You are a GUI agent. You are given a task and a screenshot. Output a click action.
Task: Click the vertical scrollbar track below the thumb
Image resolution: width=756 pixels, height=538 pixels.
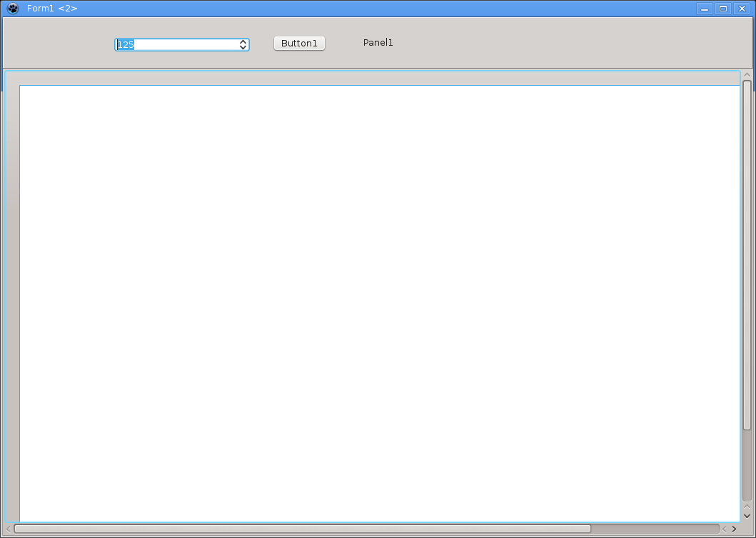click(747, 464)
